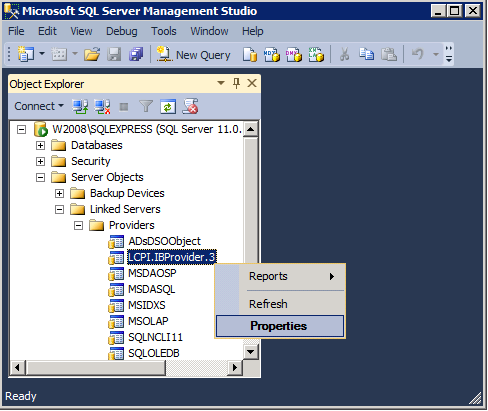
Task: Expand the Backup Devices node
Action: tap(59, 193)
